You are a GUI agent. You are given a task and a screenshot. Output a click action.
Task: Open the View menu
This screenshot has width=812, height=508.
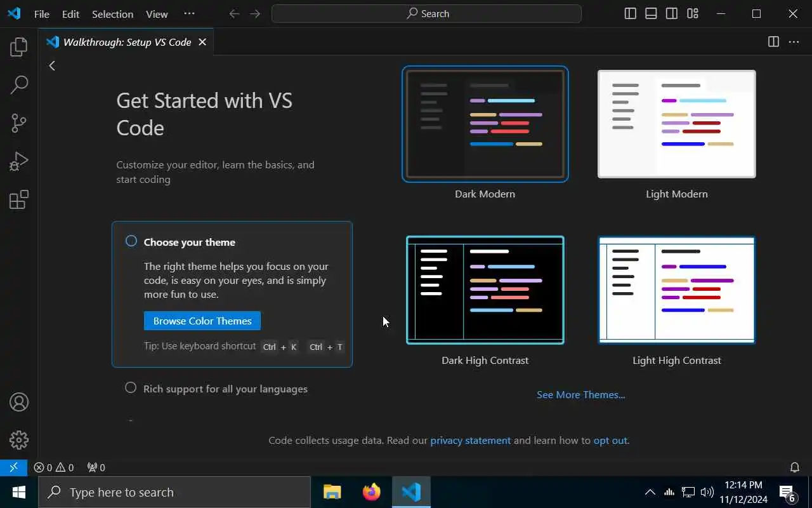(x=157, y=13)
